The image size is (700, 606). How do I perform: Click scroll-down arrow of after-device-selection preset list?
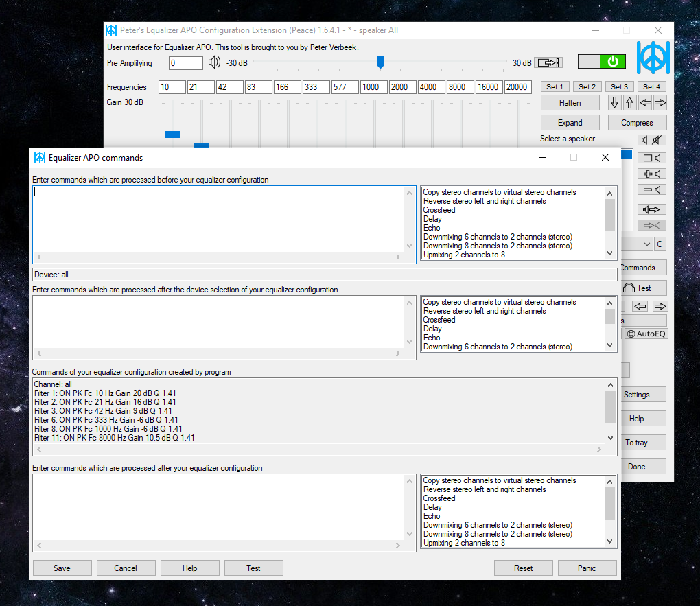(x=610, y=345)
